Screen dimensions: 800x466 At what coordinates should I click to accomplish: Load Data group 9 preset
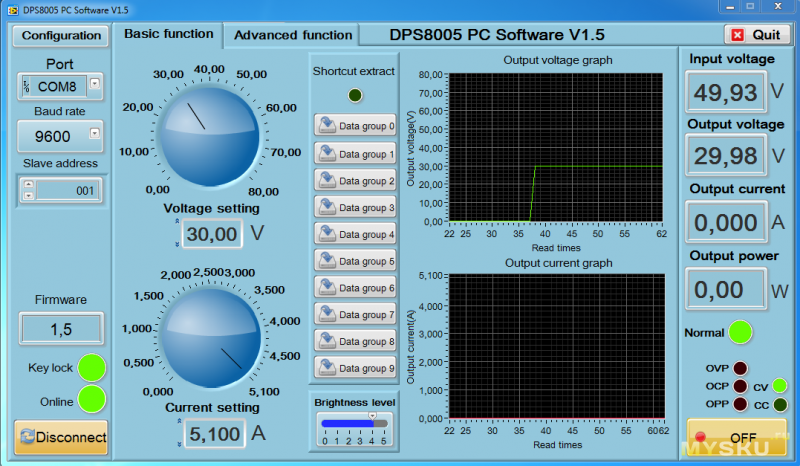tap(355, 367)
